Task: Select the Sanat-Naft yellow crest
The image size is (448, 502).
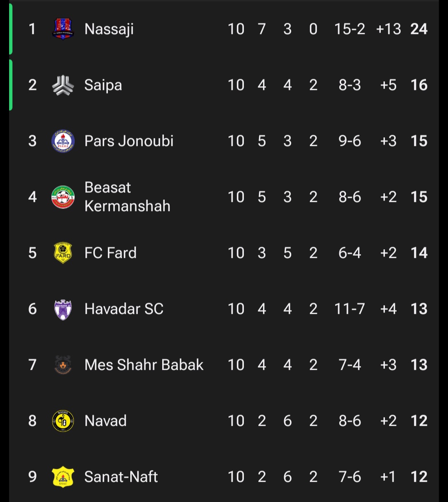Action: tap(63, 477)
